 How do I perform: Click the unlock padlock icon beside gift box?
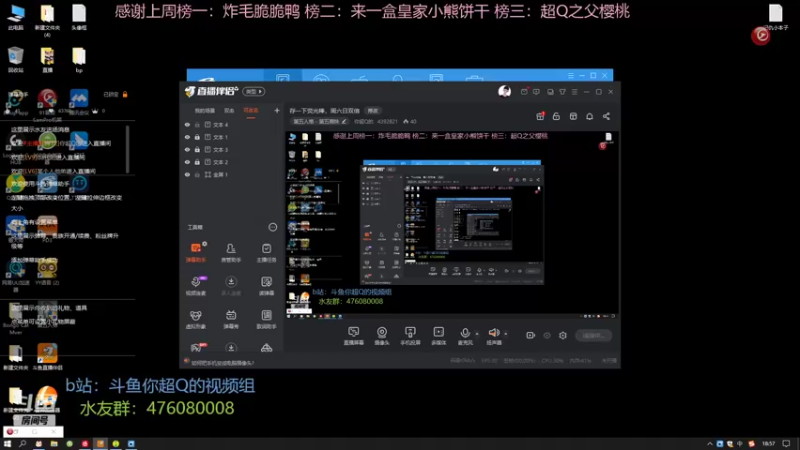click(556, 116)
